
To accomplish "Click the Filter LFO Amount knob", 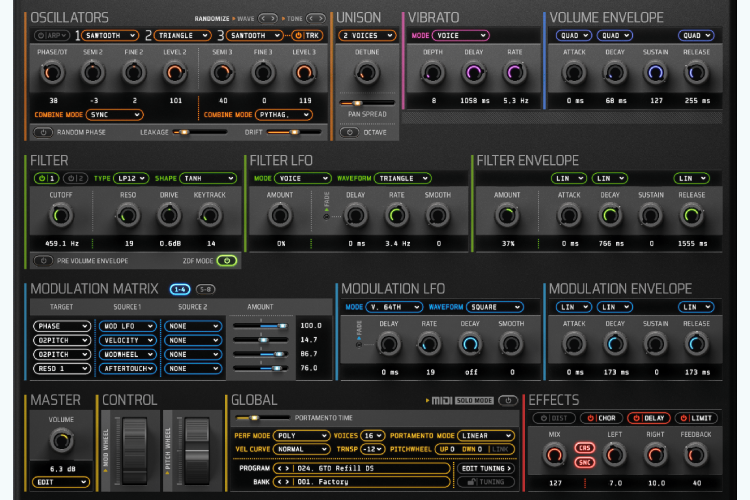I will (280, 216).
